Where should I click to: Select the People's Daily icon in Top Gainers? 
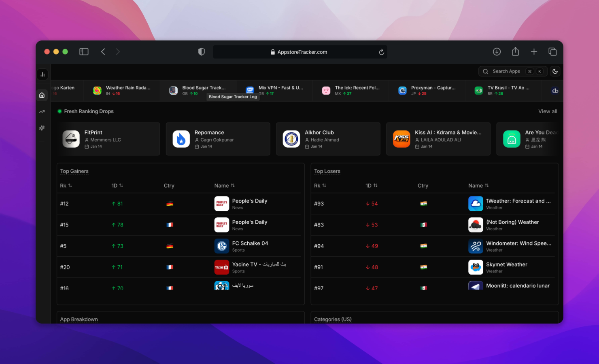(221, 203)
